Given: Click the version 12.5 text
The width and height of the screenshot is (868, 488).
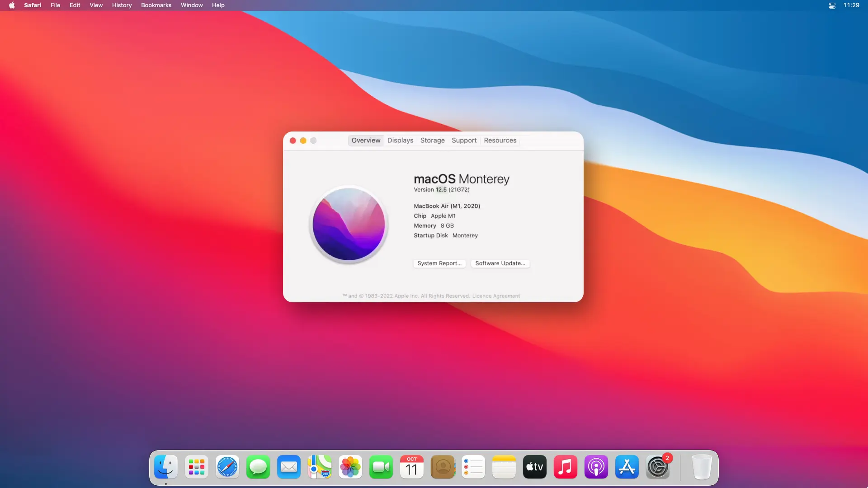Looking at the screenshot, I should pyautogui.click(x=441, y=190).
